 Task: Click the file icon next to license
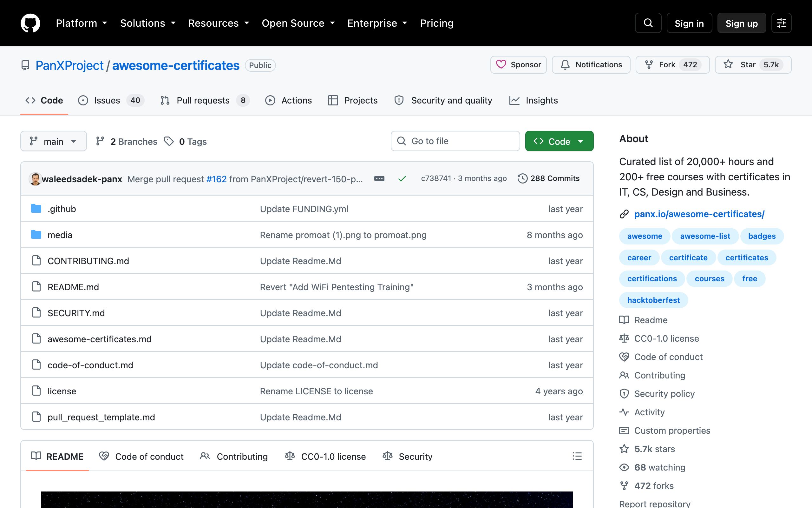(x=36, y=391)
